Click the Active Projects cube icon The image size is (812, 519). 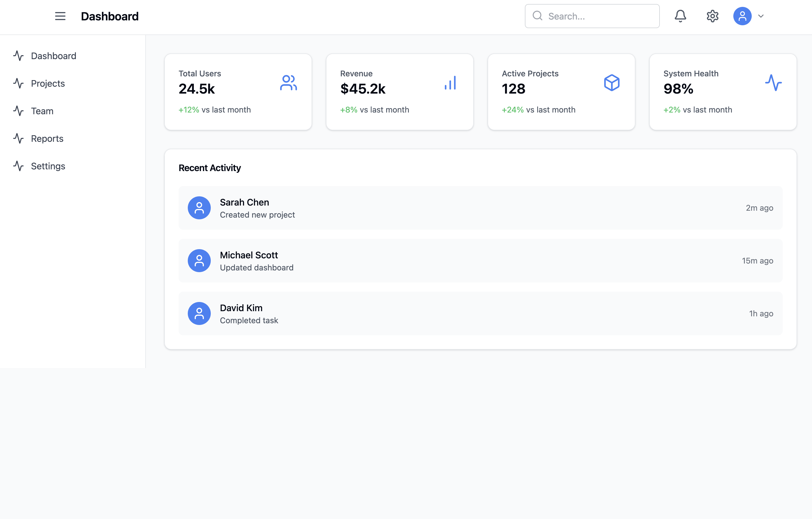[612, 83]
